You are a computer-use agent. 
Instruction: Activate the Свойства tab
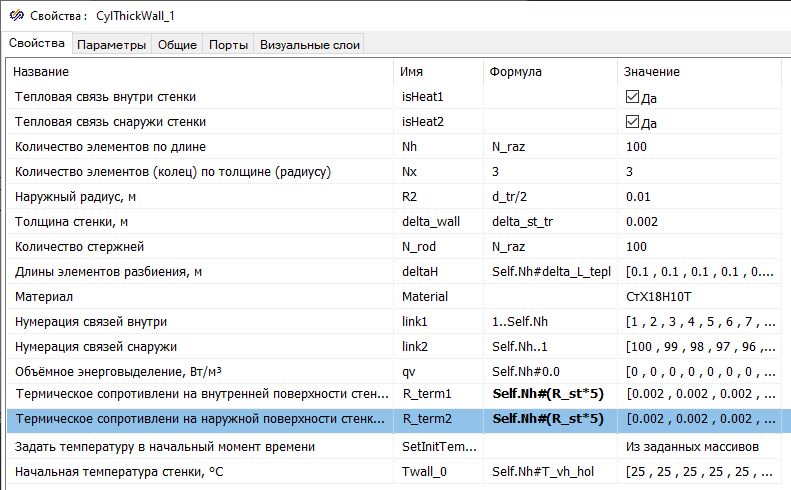pyautogui.click(x=36, y=43)
